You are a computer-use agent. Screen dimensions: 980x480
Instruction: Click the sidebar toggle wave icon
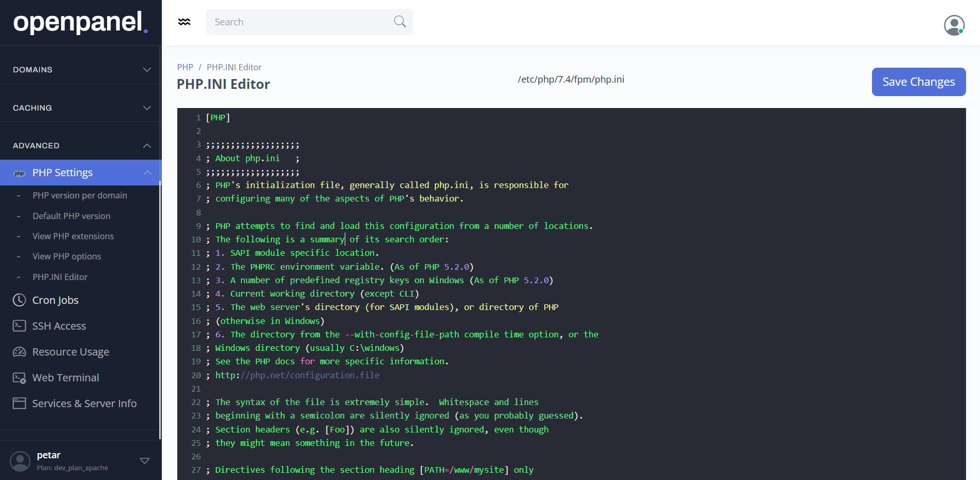click(x=184, y=22)
